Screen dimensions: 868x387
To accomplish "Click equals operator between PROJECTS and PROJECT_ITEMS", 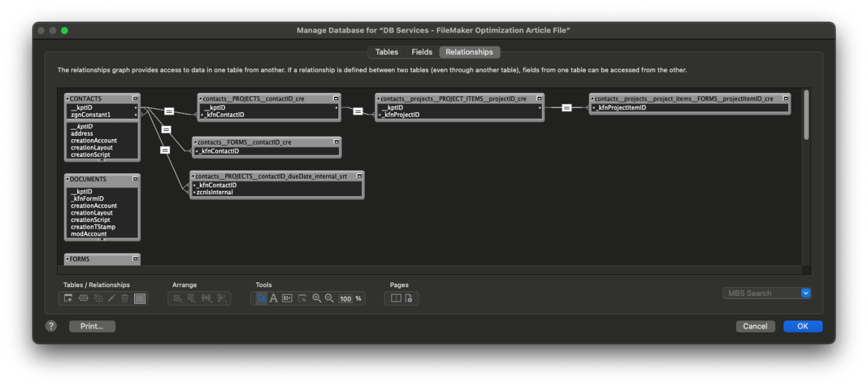I will 358,111.
